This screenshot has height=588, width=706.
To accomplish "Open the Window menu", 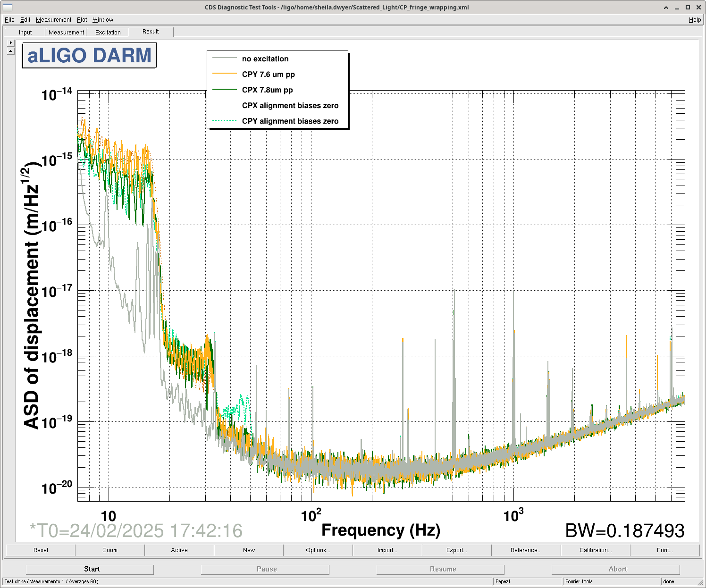I will 103,20.
